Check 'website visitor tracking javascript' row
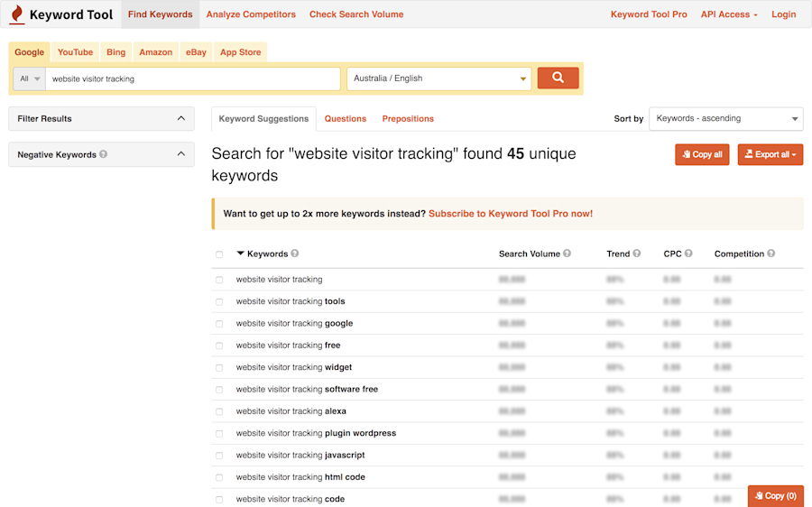 tap(219, 456)
